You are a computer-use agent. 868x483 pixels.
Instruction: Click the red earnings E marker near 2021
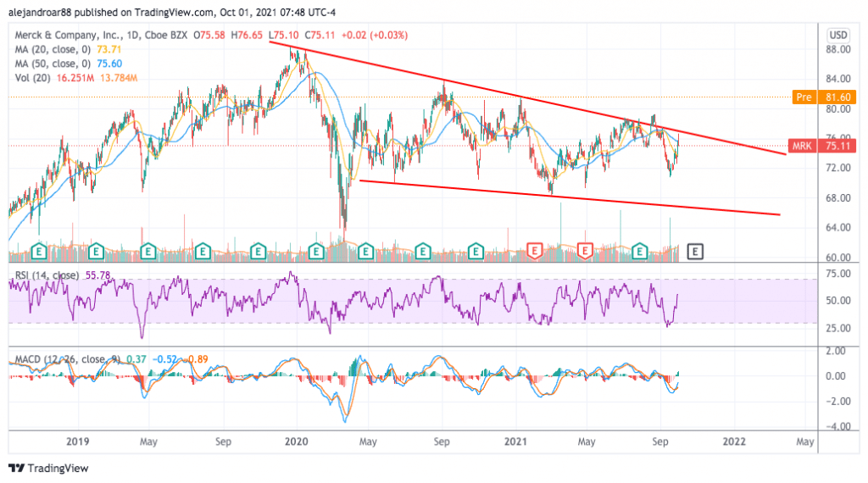pyautogui.click(x=534, y=251)
